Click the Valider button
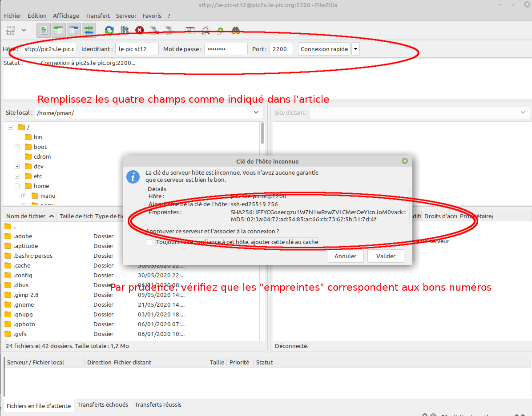532x416 pixels. pyautogui.click(x=386, y=256)
